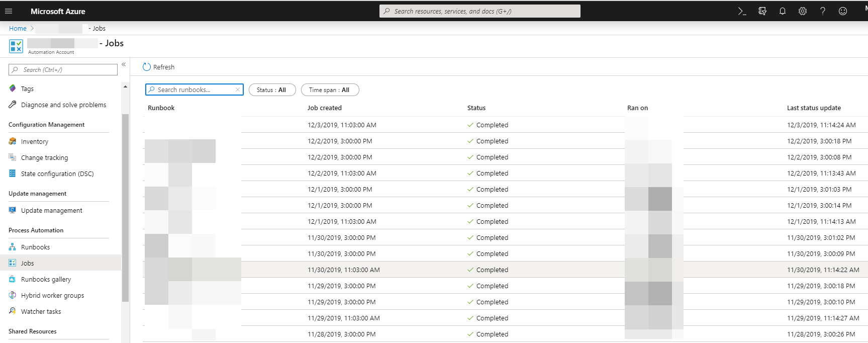Image resolution: width=868 pixels, height=343 pixels.
Task: Open the Directory and subscription filter
Action: pos(762,11)
